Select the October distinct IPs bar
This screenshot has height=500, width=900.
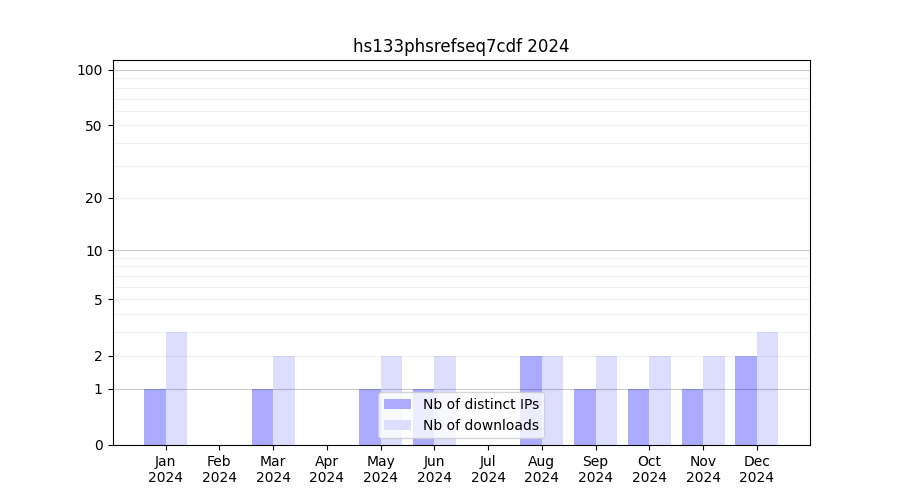(638, 417)
